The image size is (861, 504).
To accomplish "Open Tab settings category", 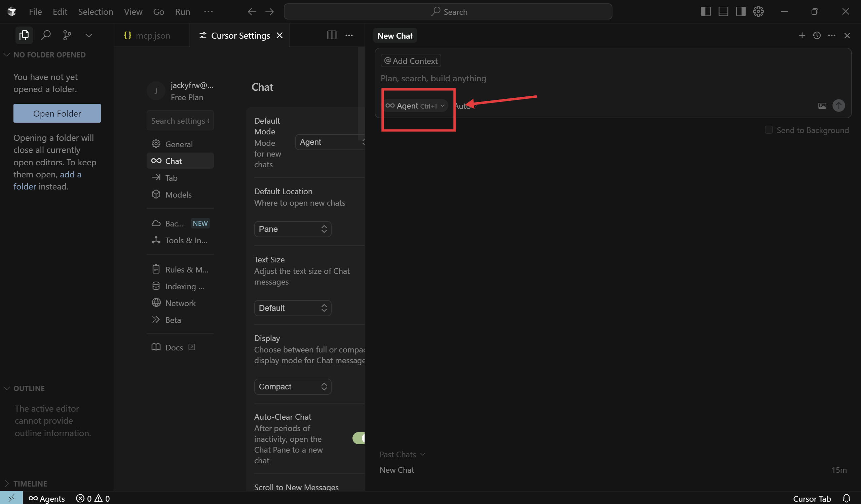I will 180,177.
